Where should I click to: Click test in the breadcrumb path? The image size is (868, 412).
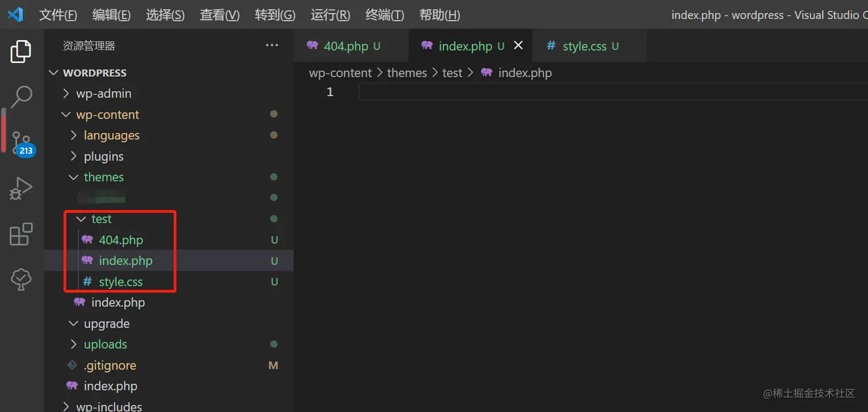pos(452,73)
